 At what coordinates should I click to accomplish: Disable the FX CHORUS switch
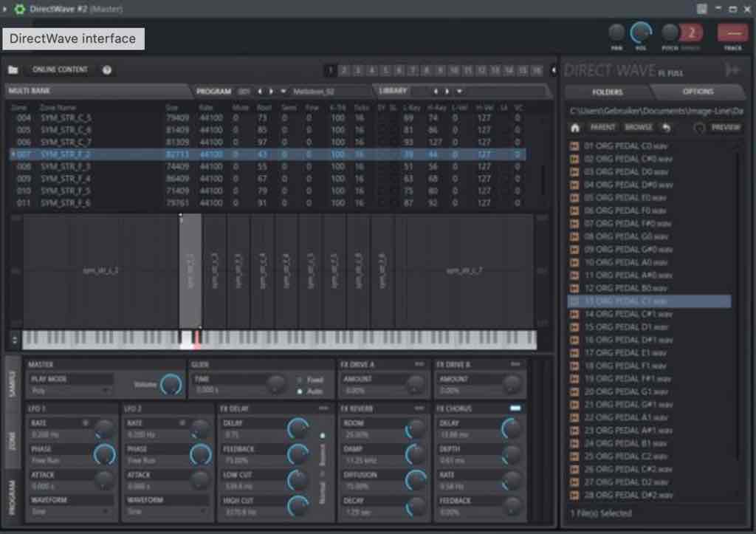coord(515,408)
